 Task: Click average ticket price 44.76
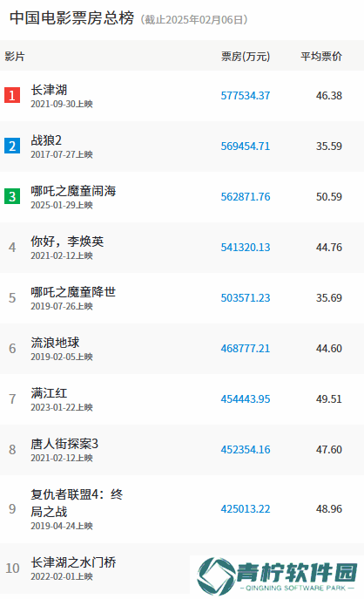[x=329, y=247]
